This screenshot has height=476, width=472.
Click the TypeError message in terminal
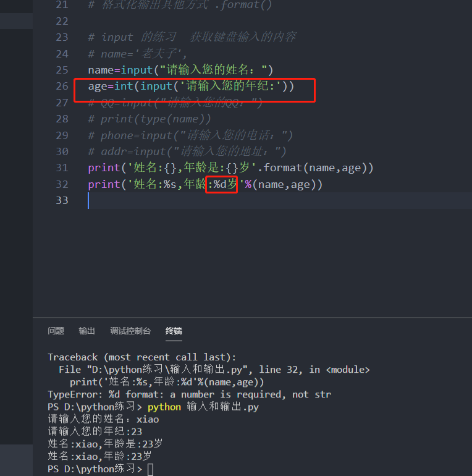pyautogui.click(x=189, y=394)
